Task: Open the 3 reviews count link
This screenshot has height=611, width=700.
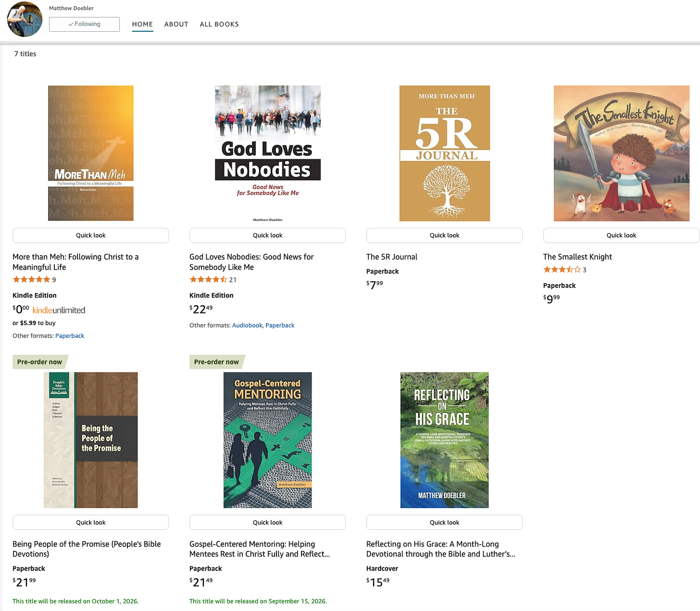Action: pyautogui.click(x=585, y=270)
